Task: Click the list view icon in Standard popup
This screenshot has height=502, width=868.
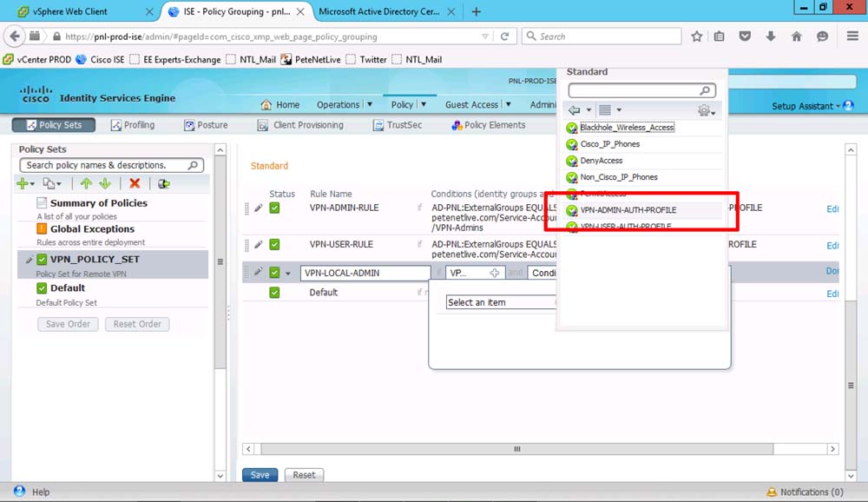Action: click(605, 110)
